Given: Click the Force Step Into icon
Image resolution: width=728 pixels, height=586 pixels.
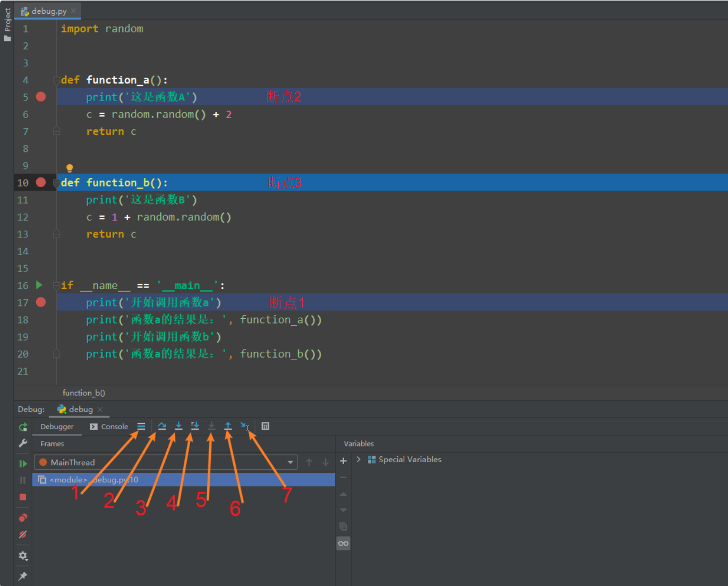Looking at the screenshot, I should point(211,426).
